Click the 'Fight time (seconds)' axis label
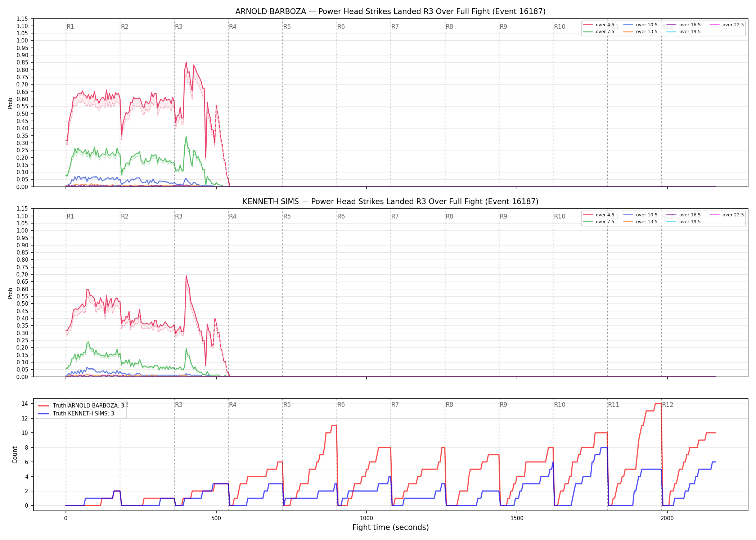The image size is (756, 540). click(x=391, y=527)
